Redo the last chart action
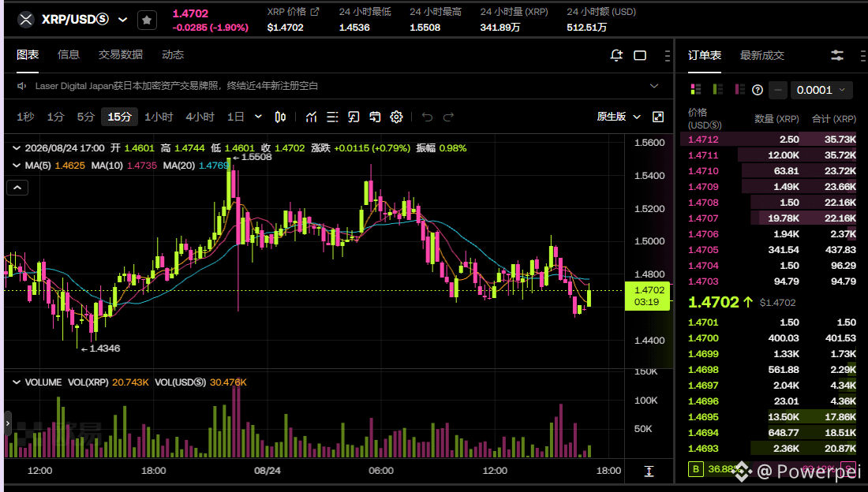 (448, 117)
